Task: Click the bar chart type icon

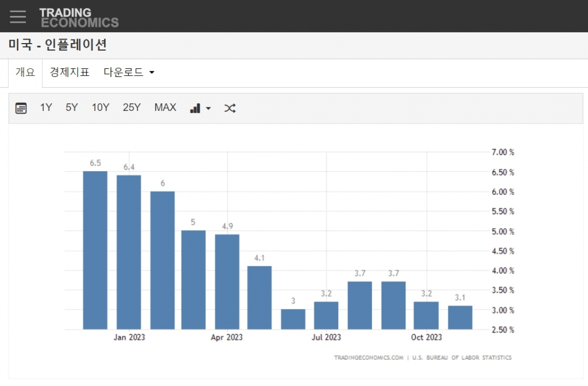Action: pos(195,108)
